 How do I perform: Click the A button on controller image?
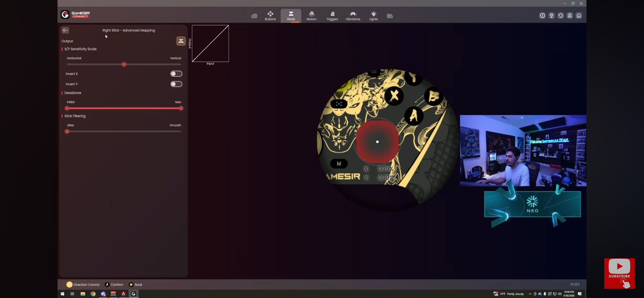414,116
